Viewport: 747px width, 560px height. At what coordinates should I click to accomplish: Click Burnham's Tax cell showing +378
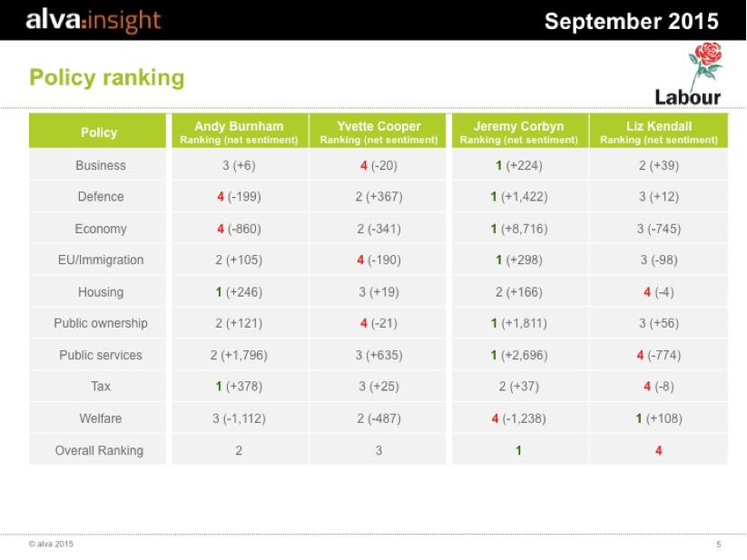click(x=239, y=387)
